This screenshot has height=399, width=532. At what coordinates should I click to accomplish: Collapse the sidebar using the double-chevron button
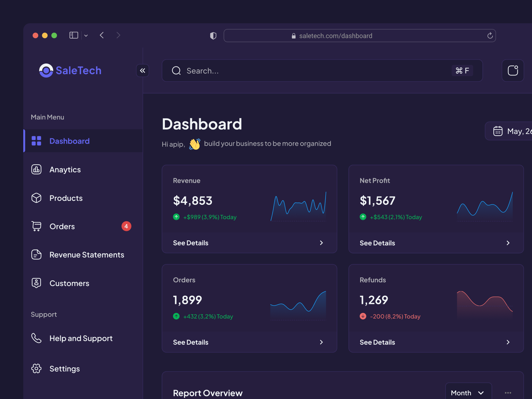point(143,70)
